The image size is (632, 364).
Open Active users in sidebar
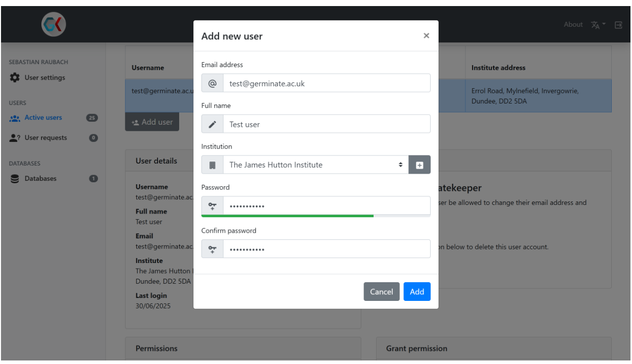43,118
